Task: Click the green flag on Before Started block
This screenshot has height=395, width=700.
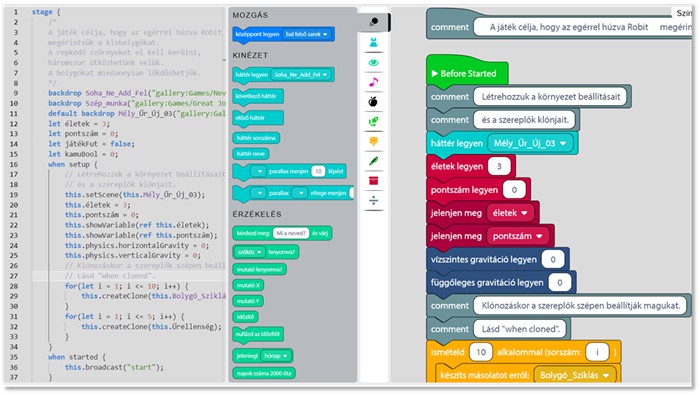Action: (434, 74)
